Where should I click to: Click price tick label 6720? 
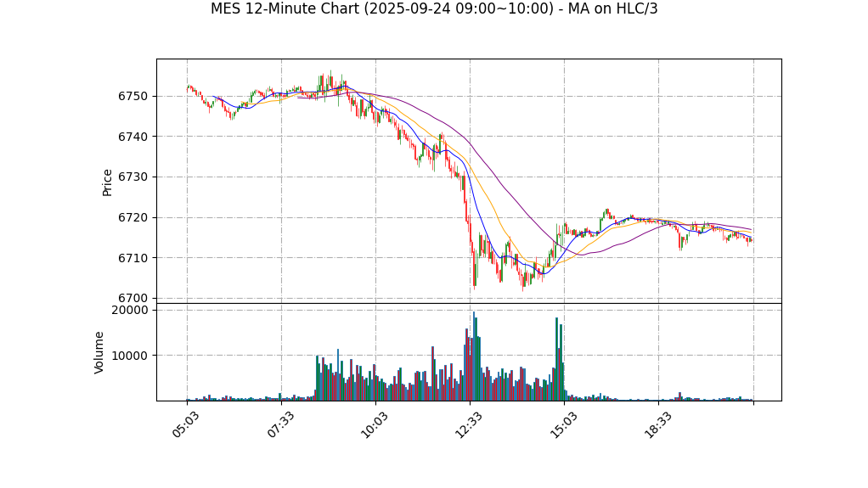click(x=132, y=217)
